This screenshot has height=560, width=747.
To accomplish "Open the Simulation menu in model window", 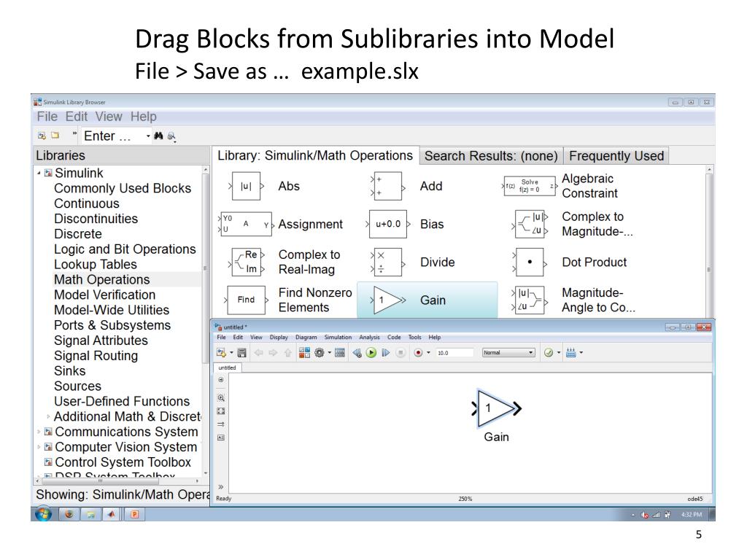I will [338, 337].
